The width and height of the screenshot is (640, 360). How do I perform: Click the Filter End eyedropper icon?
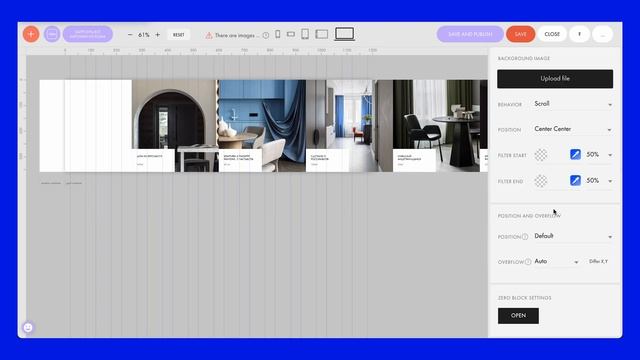(x=576, y=180)
